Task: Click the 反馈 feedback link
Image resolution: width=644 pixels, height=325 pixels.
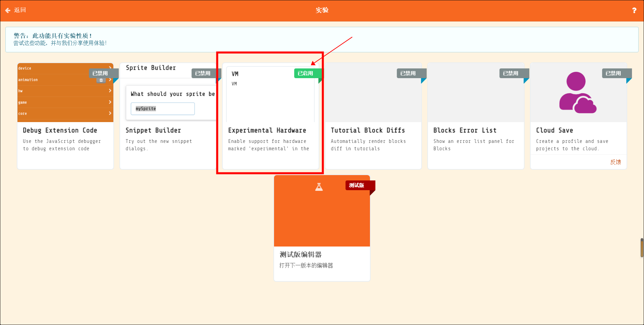Action: point(615,162)
